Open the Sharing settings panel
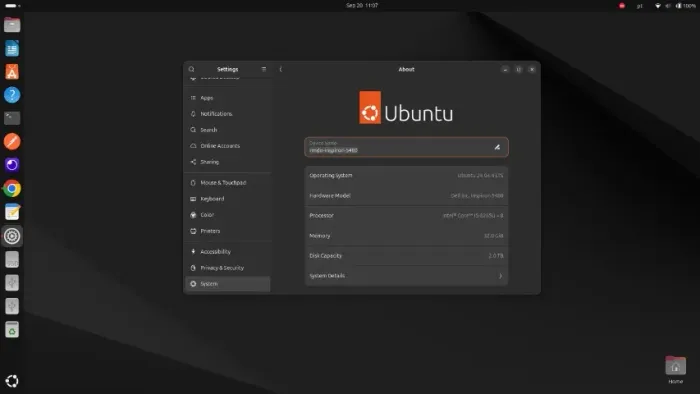The width and height of the screenshot is (700, 394). click(228, 162)
